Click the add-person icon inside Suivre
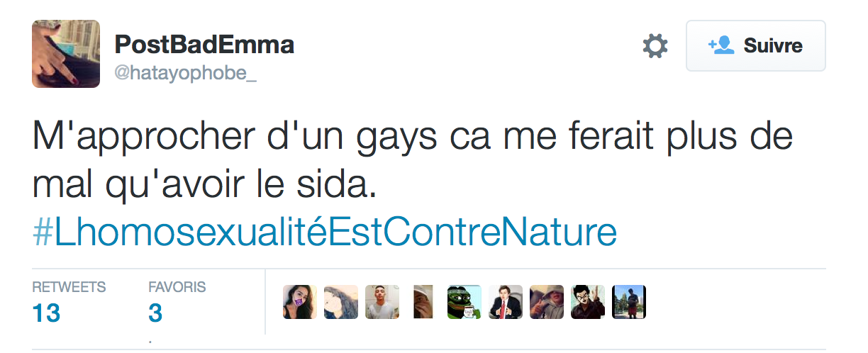868x353 pixels. 720,46
